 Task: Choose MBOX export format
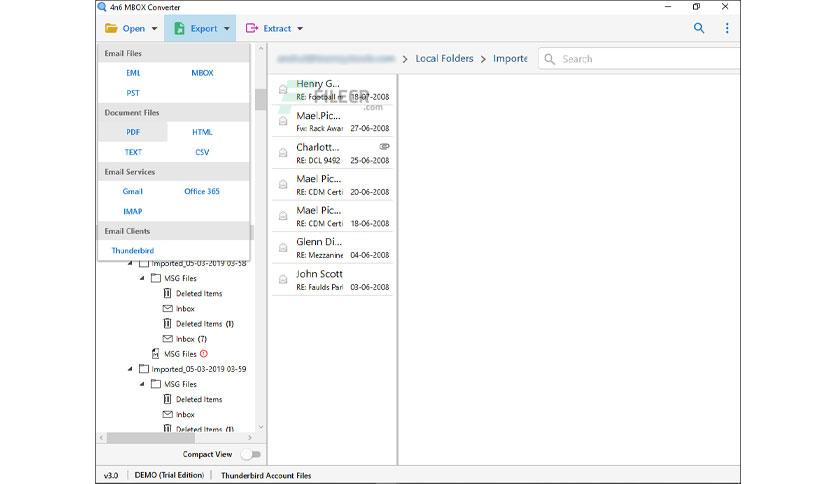pos(202,73)
